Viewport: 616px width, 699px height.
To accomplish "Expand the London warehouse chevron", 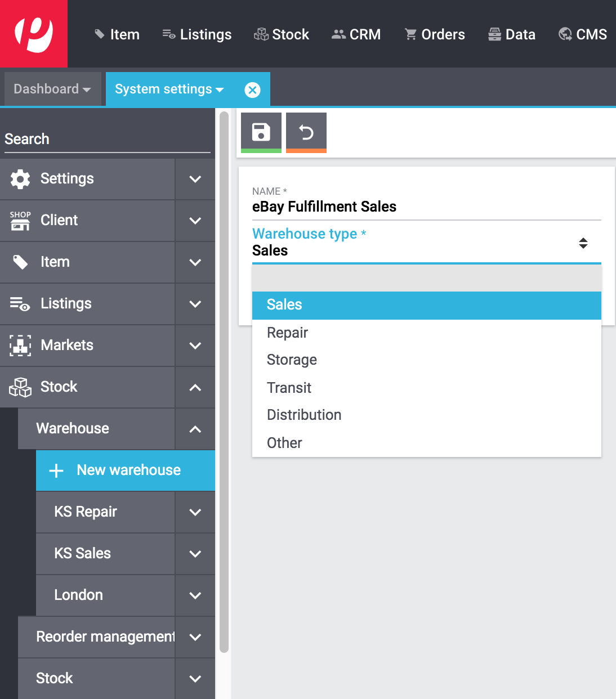I will coord(195,595).
